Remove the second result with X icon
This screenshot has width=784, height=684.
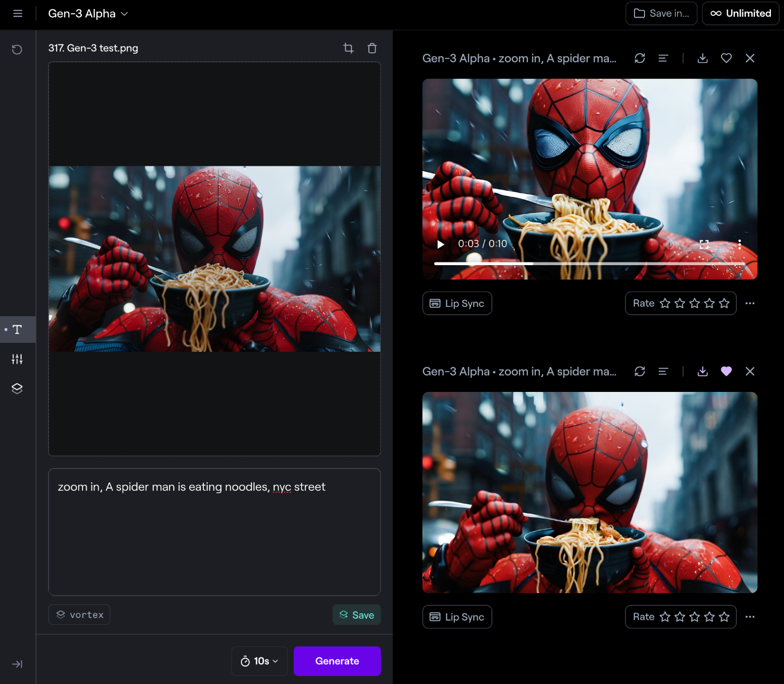750,371
